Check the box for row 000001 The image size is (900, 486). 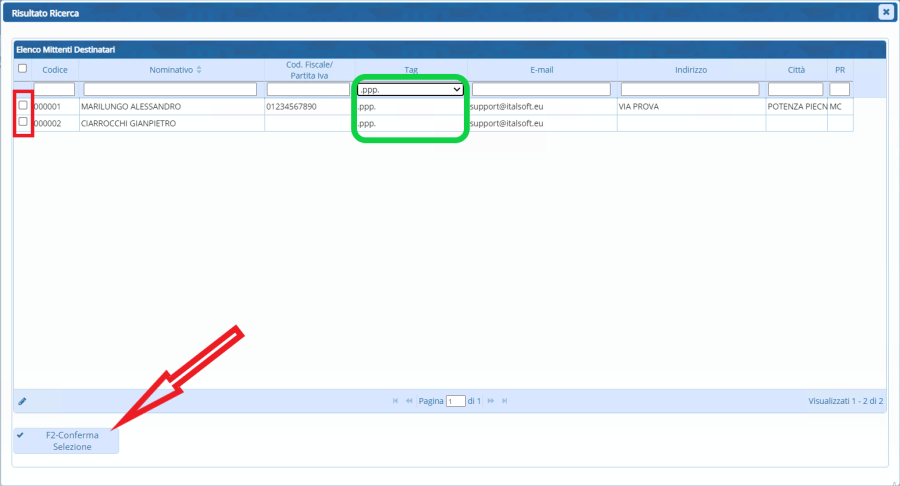pyautogui.click(x=23, y=105)
